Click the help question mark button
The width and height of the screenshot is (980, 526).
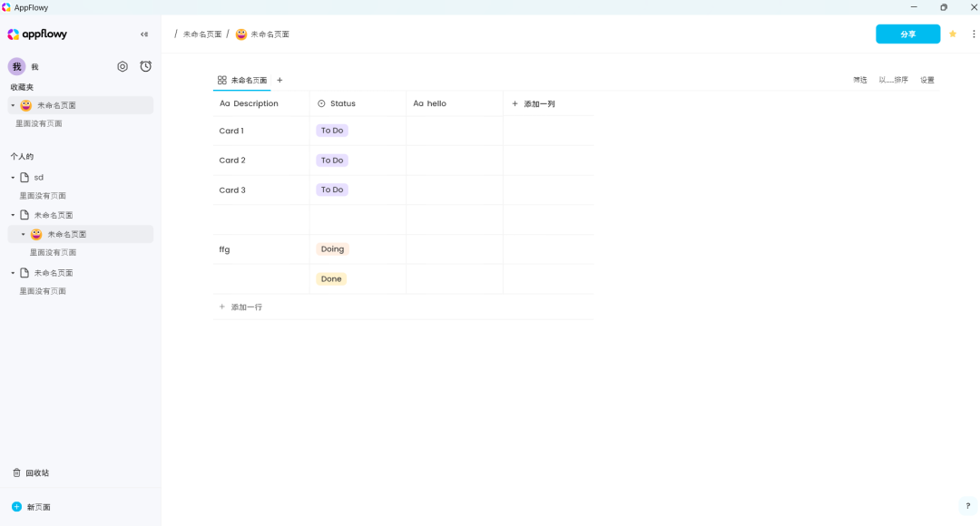pyautogui.click(x=967, y=506)
